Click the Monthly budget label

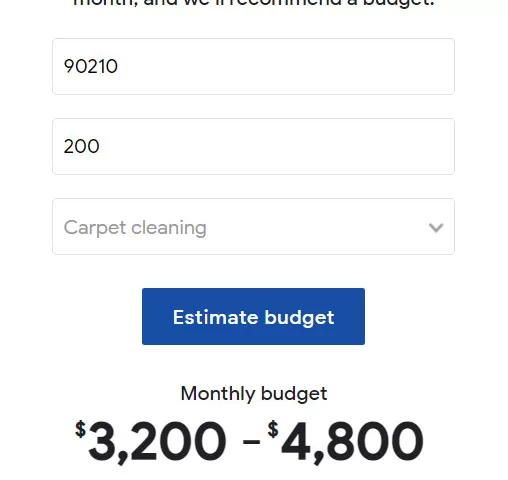point(254,394)
